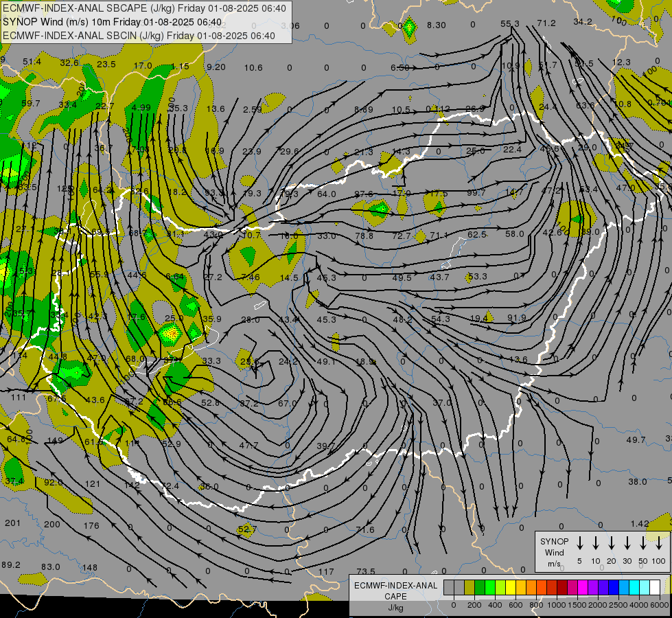This screenshot has width=672, height=618.
Task: Click the map value '12.3'
Action: coord(621,62)
